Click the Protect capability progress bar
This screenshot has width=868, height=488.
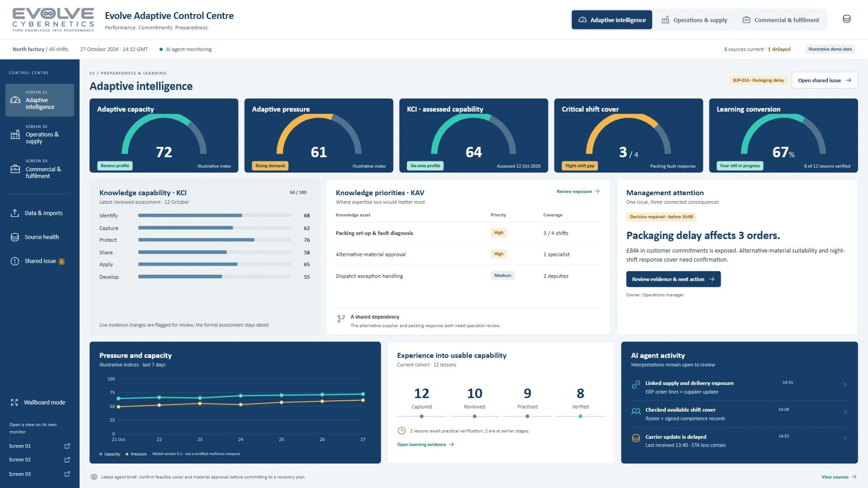pyautogui.click(x=214, y=240)
